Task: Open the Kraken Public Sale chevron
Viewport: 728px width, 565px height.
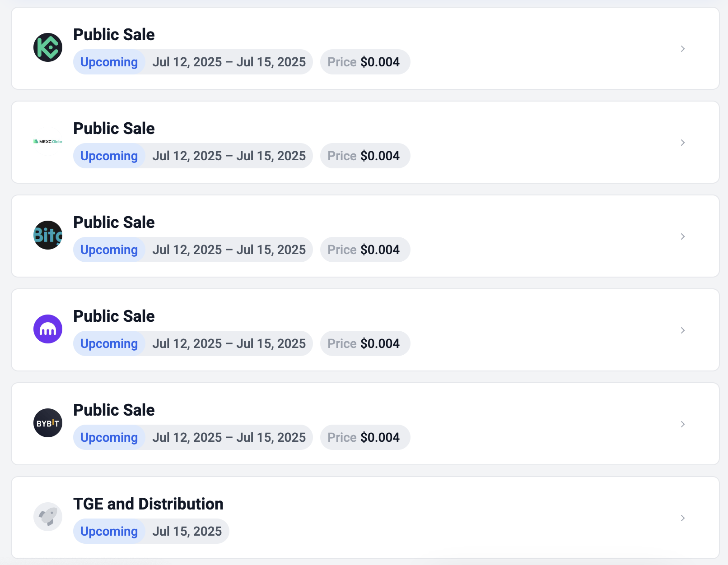Action: point(683,330)
